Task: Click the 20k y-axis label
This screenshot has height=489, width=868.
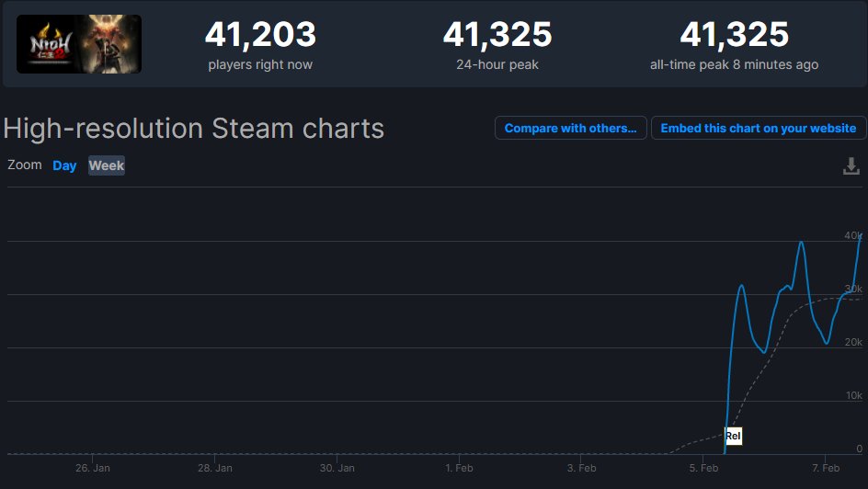Action: coord(853,342)
